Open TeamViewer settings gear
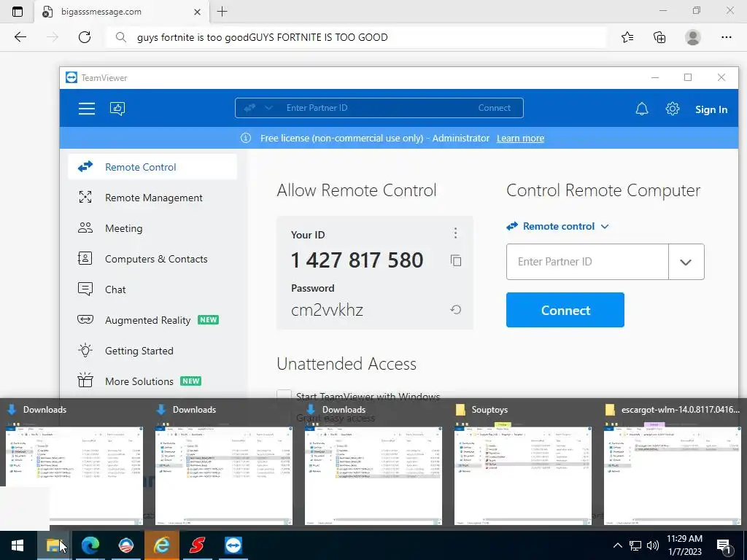 click(x=672, y=109)
